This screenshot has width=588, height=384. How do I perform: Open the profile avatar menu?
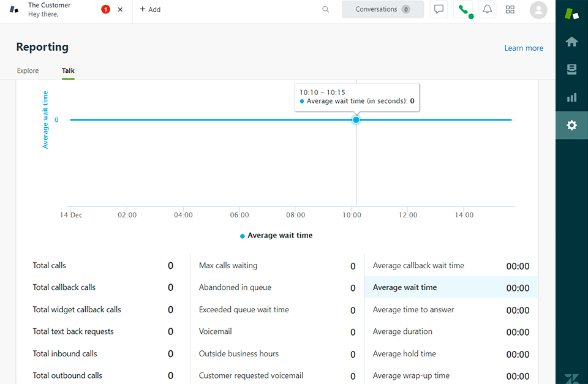[x=538, y=9]
